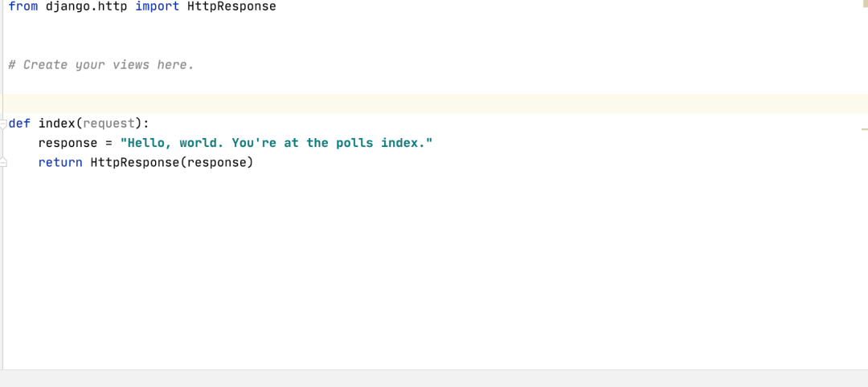The image size is (868, 387).
Task: Open the yellow inspection status indicator
Action: coord(864,3)
